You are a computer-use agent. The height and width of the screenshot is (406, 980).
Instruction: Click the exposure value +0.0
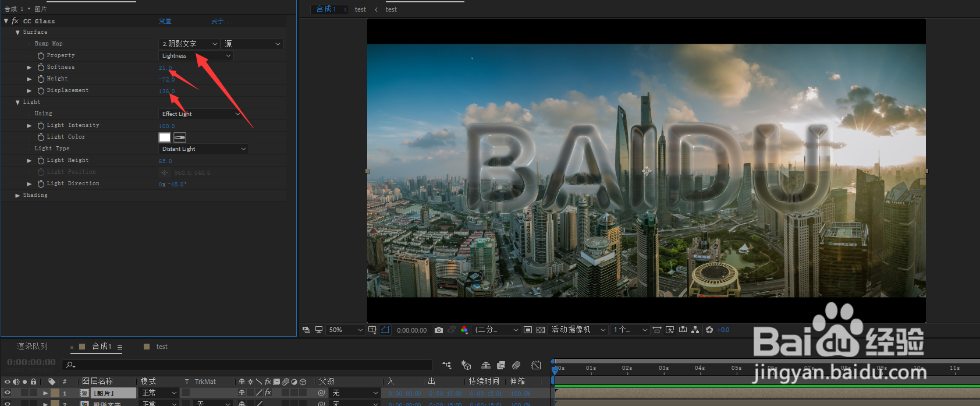pyautogui.click(x=723, y=330)
